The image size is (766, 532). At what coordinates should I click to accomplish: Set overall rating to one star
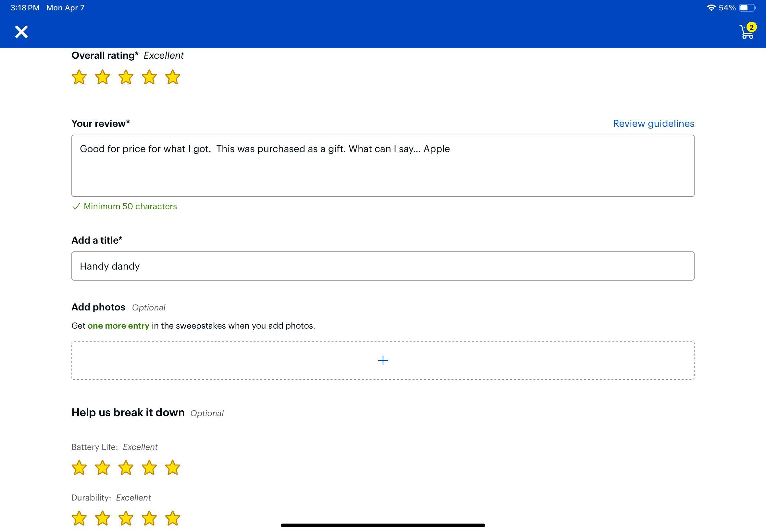tap(79, 77)
